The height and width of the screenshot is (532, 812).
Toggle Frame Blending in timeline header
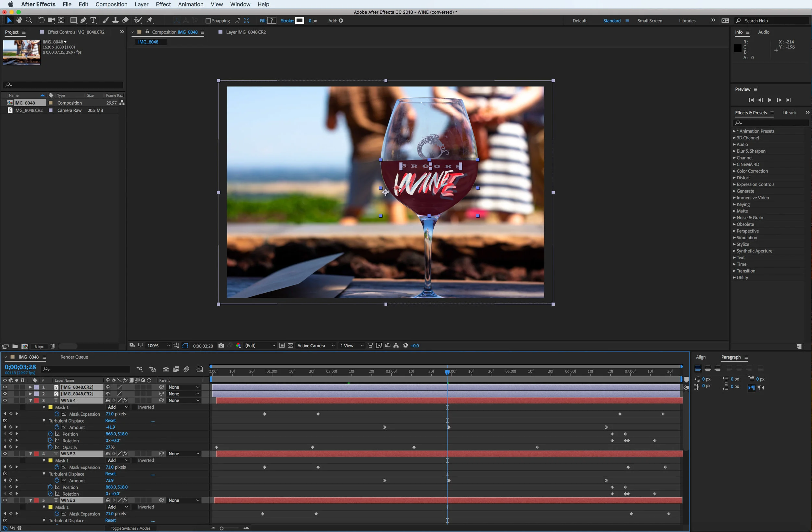(176, 369)
